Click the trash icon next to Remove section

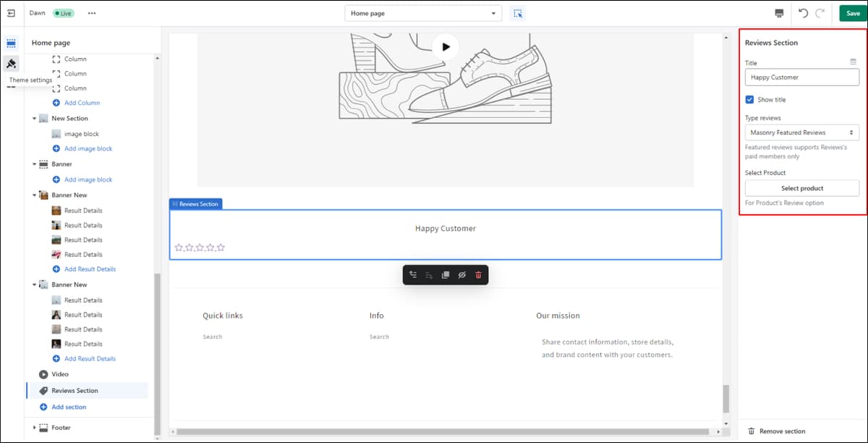[x=751, y=431]
